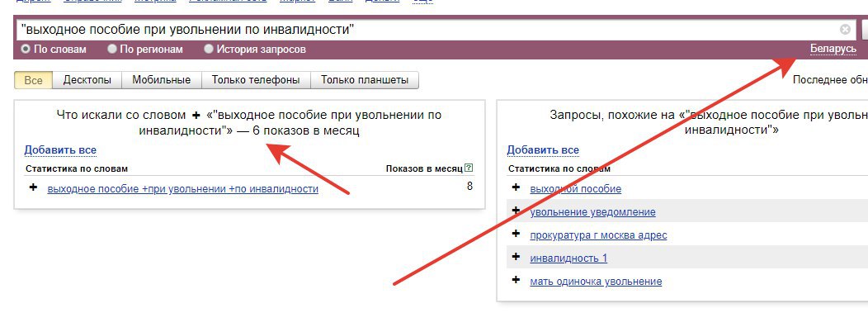The height and width of the screenshot is (327, 868).
Task: Select the 'История запросов' radio option
Action: 209,49
